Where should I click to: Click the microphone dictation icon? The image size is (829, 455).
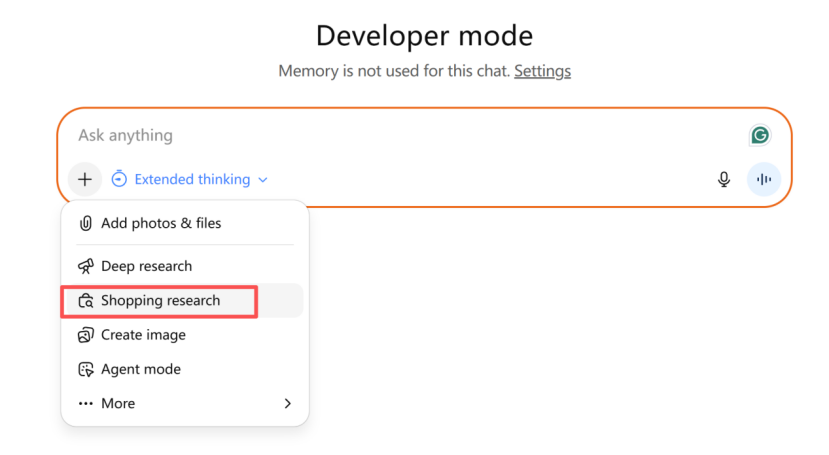coord(724,179)
